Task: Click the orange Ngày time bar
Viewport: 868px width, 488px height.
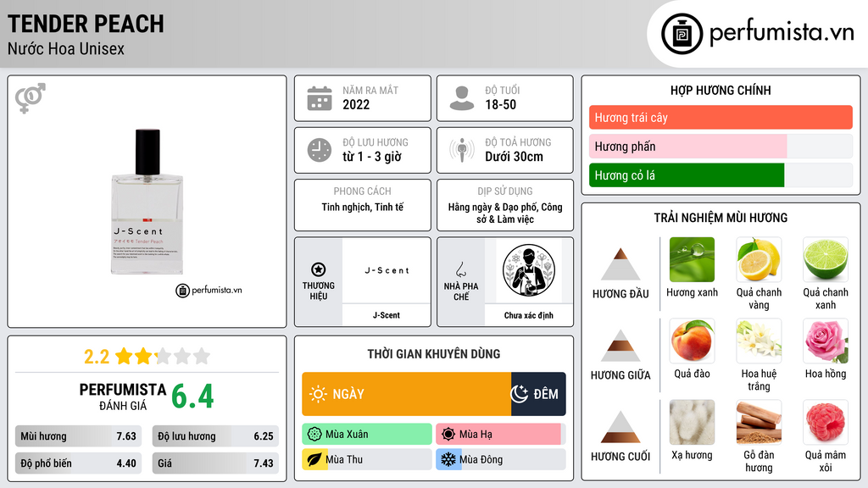Action: click(406, 394)
